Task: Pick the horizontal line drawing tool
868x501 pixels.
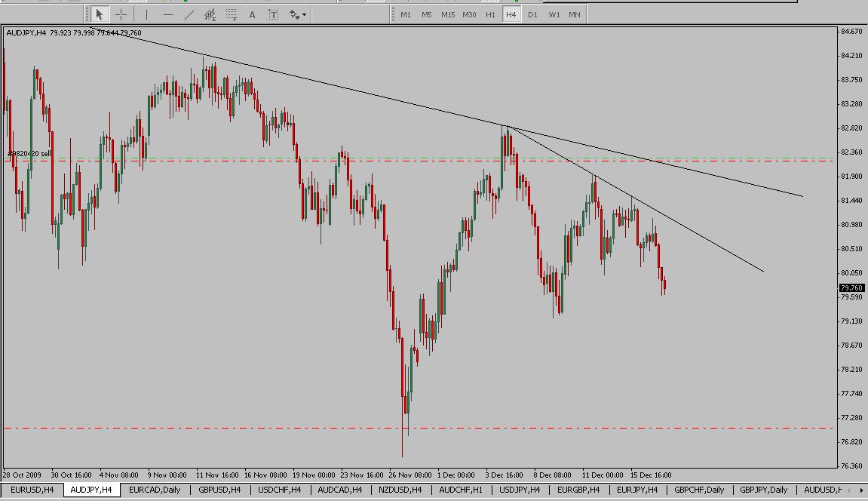Action: coord(167,14)
